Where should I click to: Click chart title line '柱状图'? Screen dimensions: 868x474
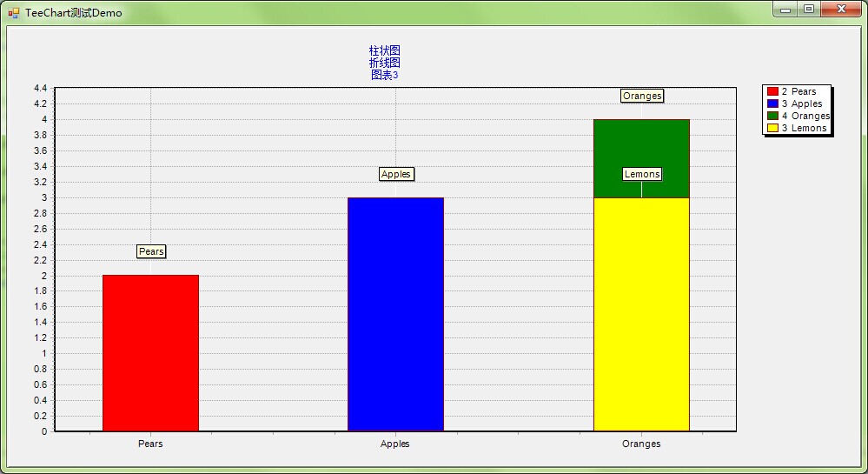pyautogui.click(x=385, y=50)
